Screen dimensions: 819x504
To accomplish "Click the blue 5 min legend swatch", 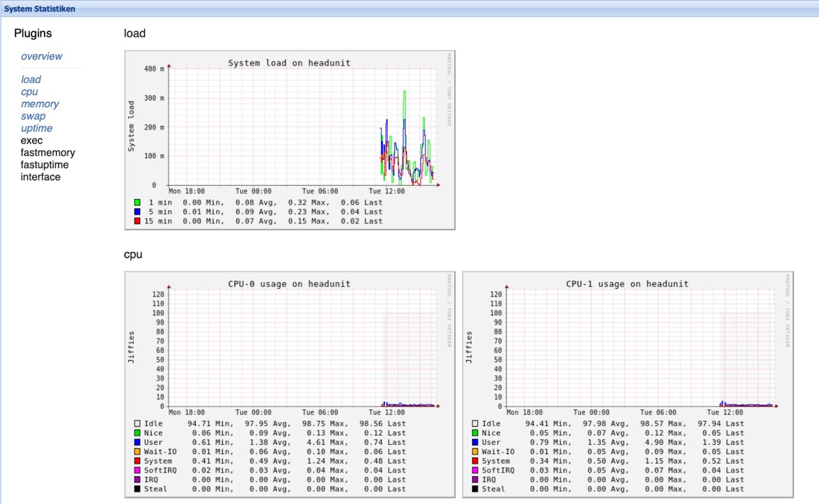I will (137, 212).
